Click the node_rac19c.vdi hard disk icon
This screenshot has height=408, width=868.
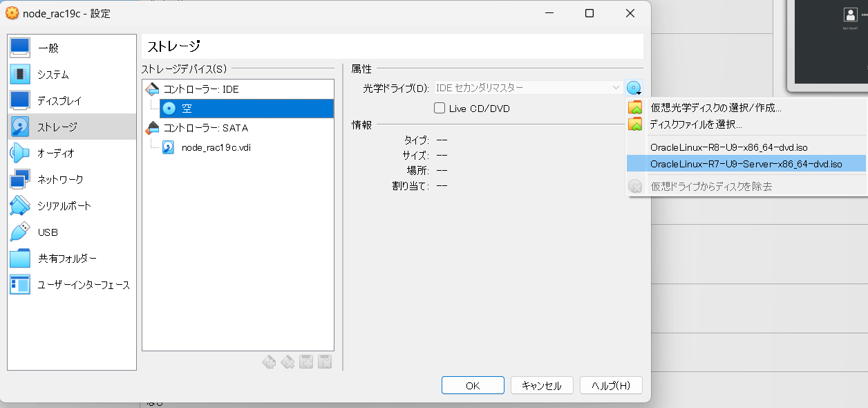click(x=169, y=147)
